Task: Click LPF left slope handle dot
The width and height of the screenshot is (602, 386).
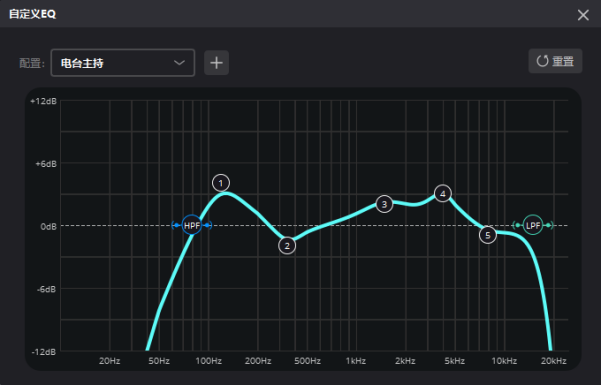Action: coord(518,225)
